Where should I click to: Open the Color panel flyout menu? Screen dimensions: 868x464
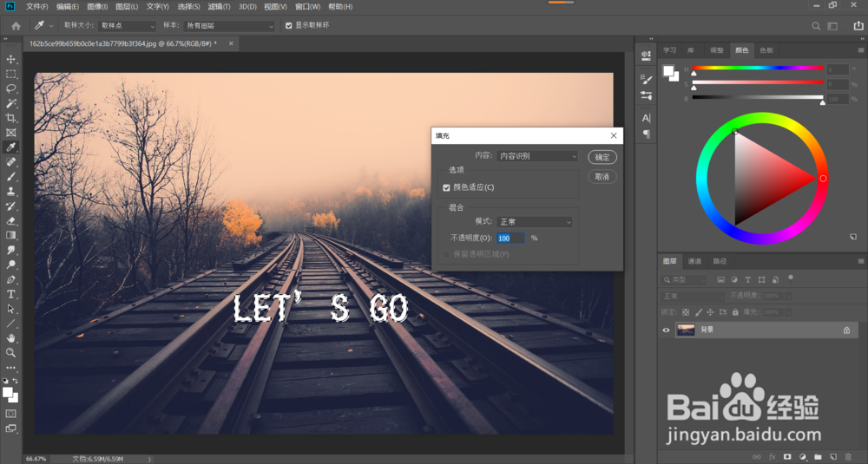tap(861, 50)
